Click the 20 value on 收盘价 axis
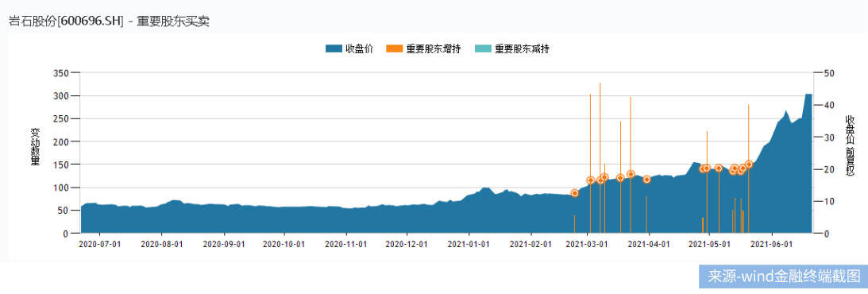 [x=829, y=169]
